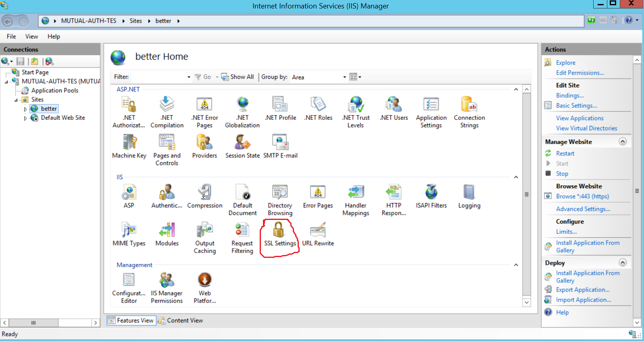This screenshot has height=341, width=644.
Task: Open ISAPI Filters feature
Action: (431, 197)
